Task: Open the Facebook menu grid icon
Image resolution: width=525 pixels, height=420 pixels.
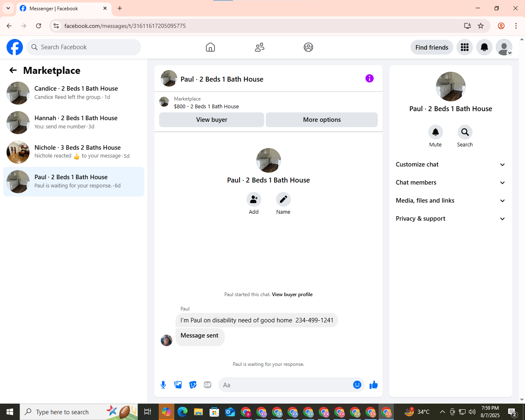Action: (x=465, y=47)
